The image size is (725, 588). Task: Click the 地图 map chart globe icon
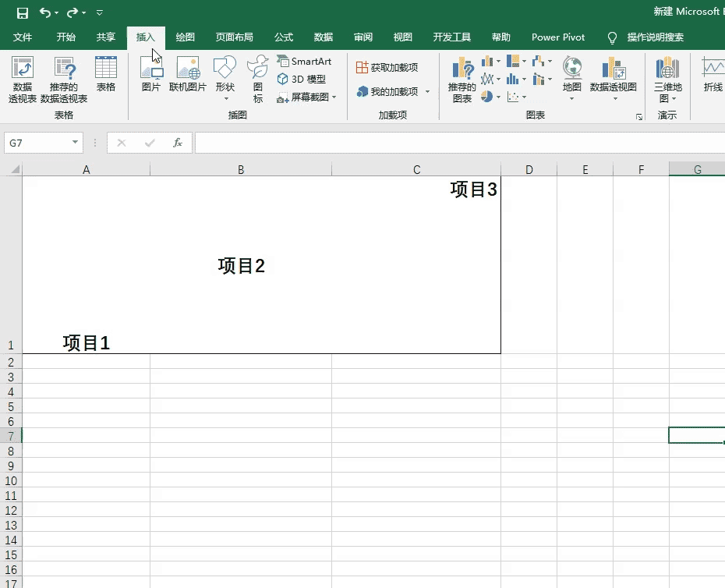click(x=572, y=68)
